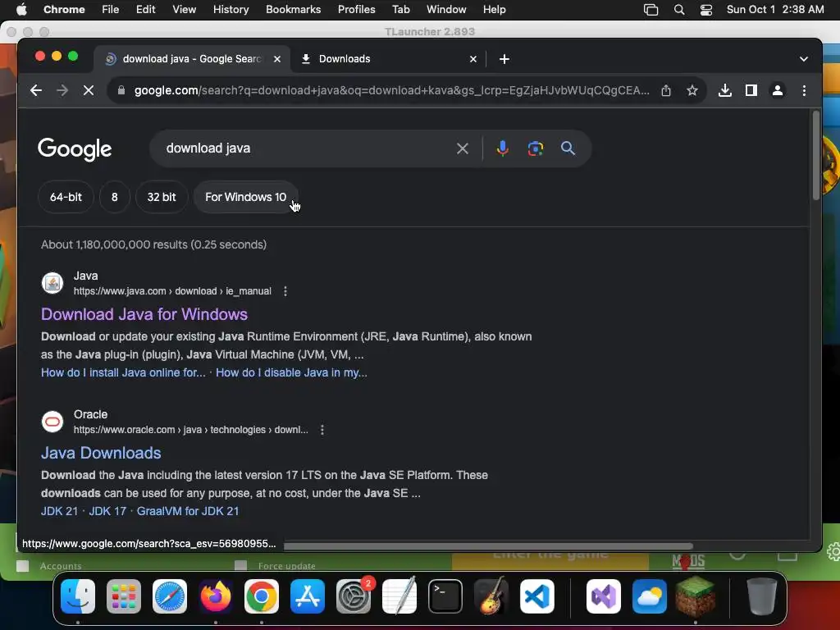
Task: Open the History menu
Action: [231, 10]
